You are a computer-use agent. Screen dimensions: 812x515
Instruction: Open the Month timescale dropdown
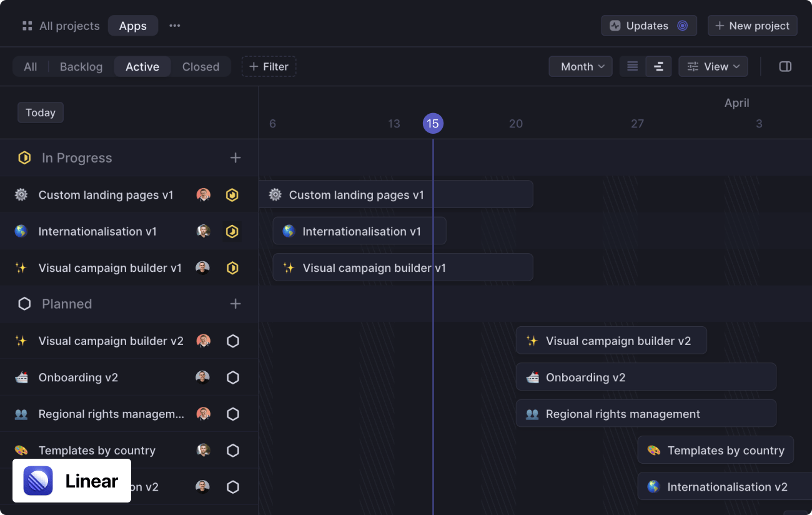(580, 66)
